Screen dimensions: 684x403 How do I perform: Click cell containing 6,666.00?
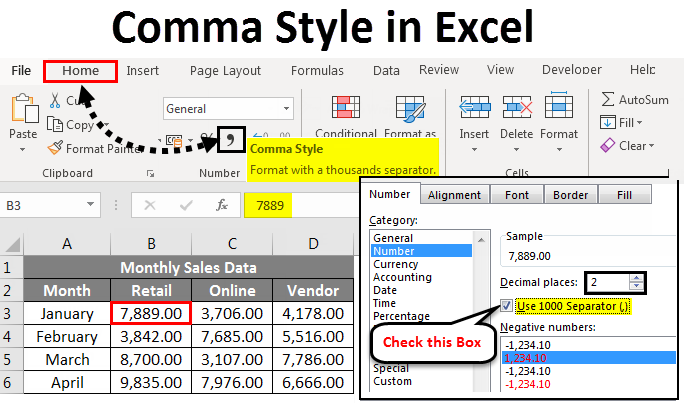313,383
